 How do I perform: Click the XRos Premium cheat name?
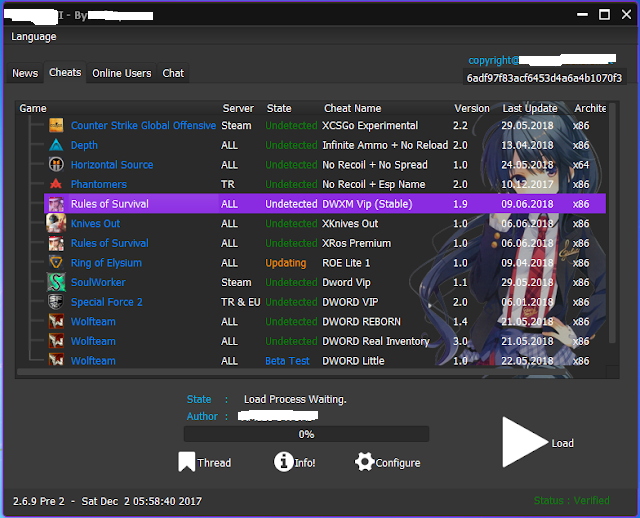tap(356, 243)
